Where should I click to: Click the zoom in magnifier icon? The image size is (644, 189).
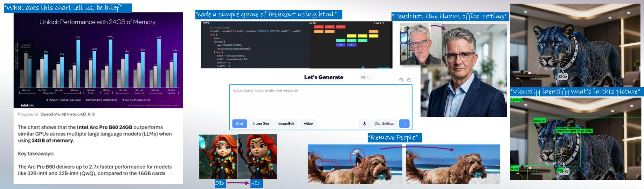(x=409, y=80)
